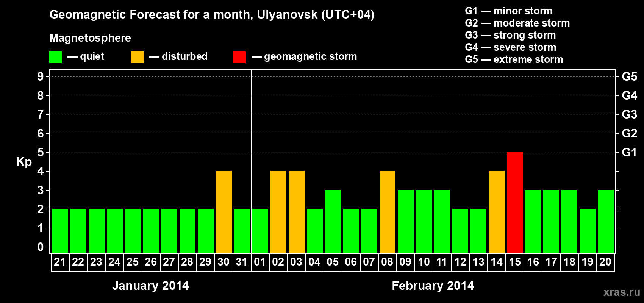Click date label 08 on the axis
This screenshot has width=644, height=303.
[387, 262]
